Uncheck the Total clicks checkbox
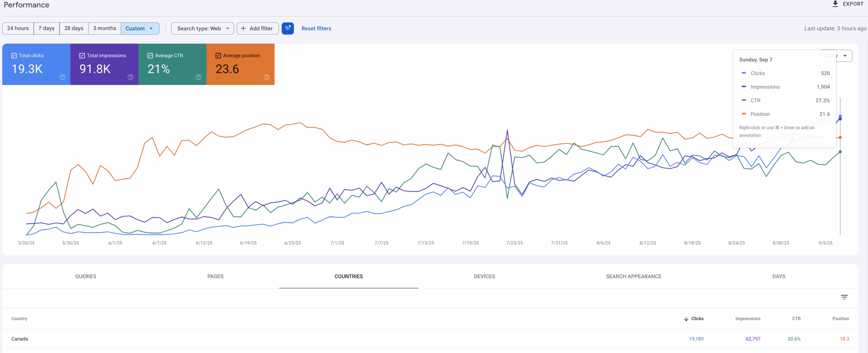868x353 pixels. tap(14, 55)
